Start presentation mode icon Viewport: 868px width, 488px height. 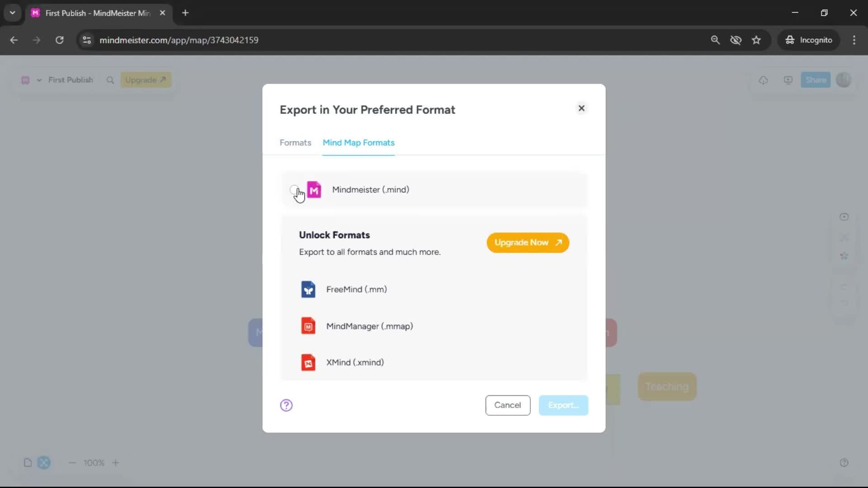(788, 80)
